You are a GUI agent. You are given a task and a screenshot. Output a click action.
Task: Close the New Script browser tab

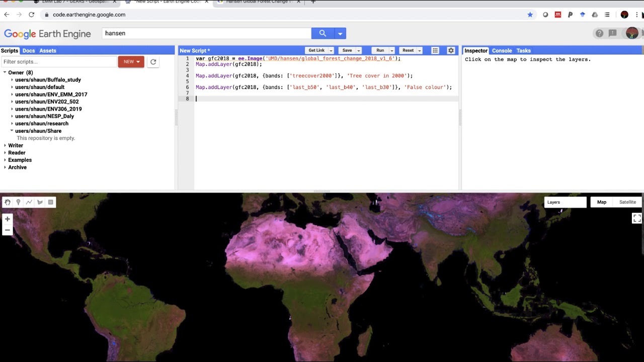pos(206,2)
